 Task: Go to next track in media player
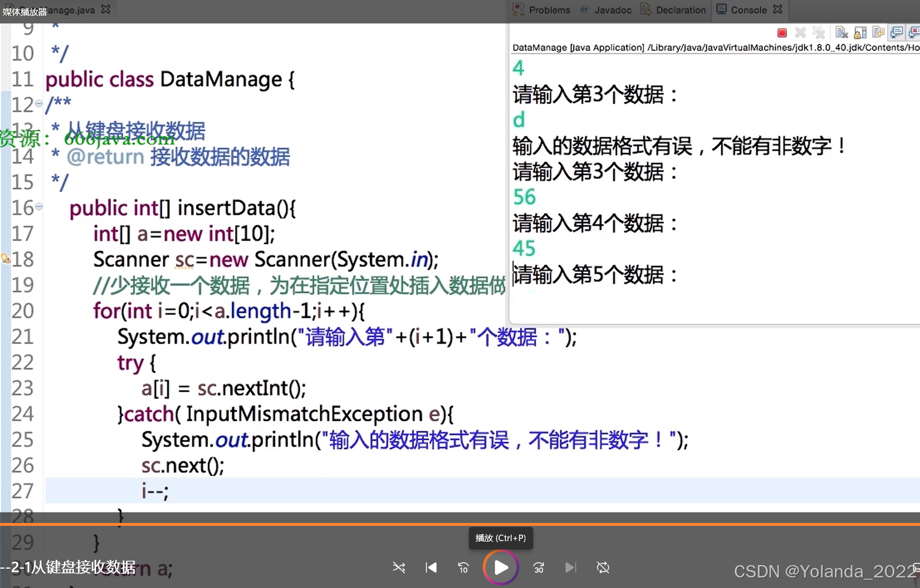pyautogui.click(x=571, y=567)
